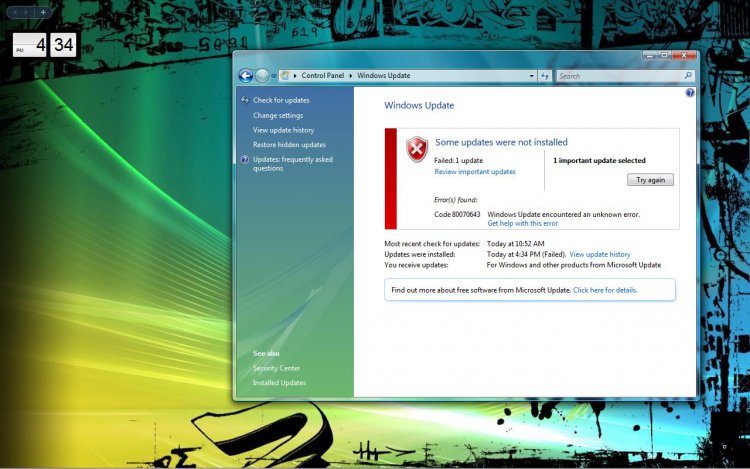Open Updates: frequently asked questions
This screenshot has width=750, height=469.
pos(293,164)
